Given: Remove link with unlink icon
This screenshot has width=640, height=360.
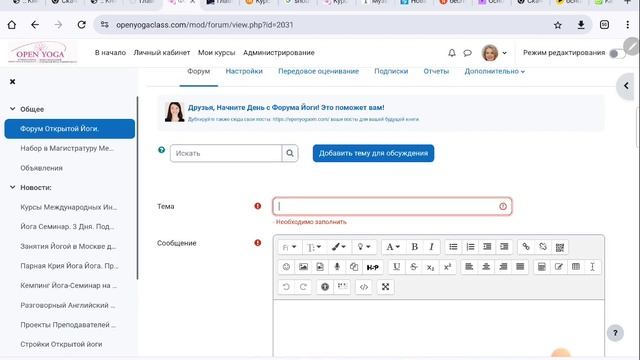Looking at the screenshot, I should click(543, 247).
